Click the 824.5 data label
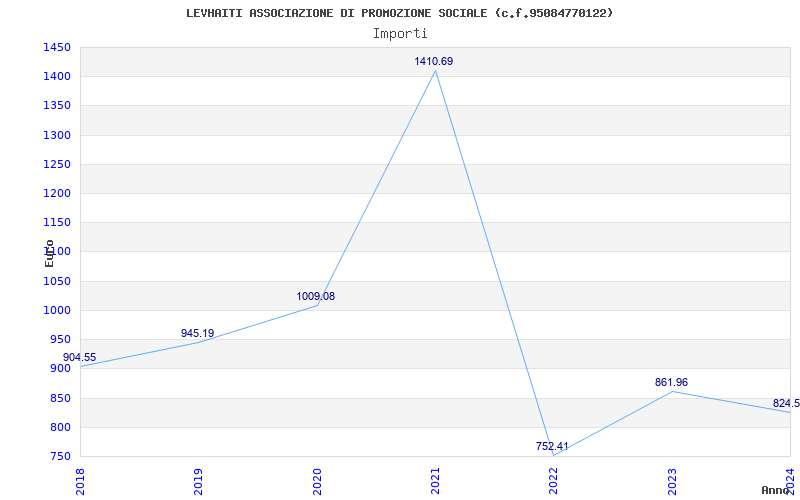This screenshot has height=500, width=800. click(x=786, y=404)
